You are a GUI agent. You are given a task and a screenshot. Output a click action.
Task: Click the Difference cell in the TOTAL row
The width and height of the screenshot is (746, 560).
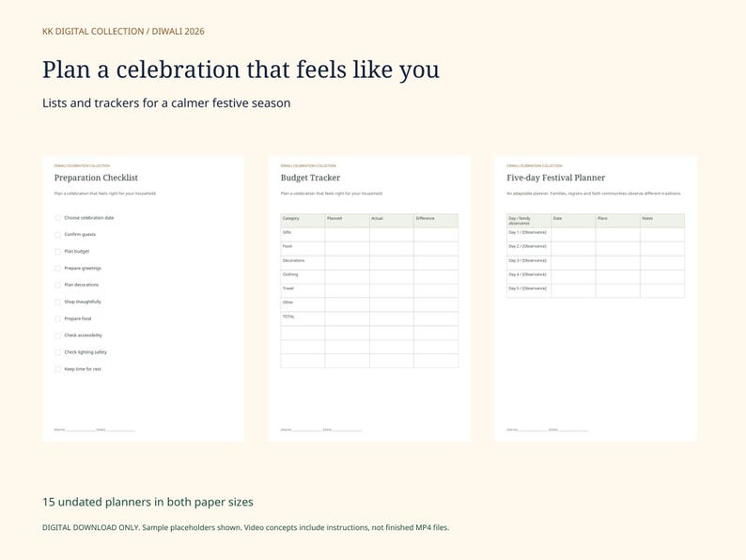pos(436,319)
